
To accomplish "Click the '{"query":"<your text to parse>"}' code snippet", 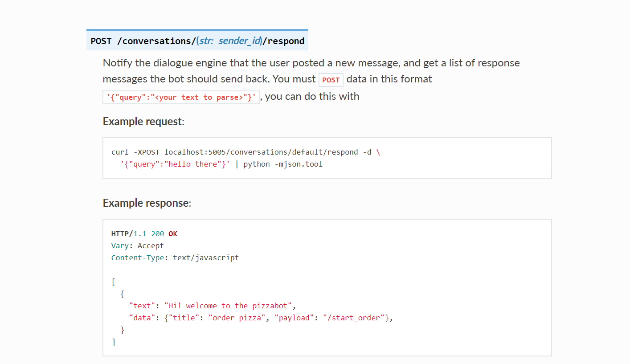I will (x=181, y=97).
